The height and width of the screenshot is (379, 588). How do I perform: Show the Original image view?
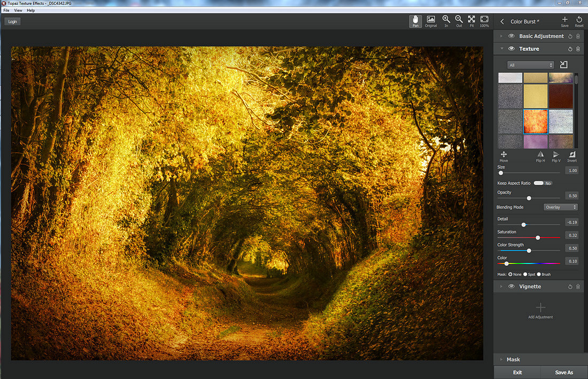pos(431,21)
